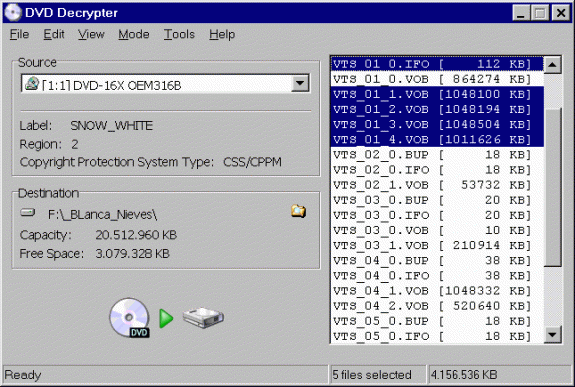Viewport: 575px width, 387px height.
Task: Click the DVD Decrypter title bar disc icon
Action: pyautogui.click(x=13, y=12)
